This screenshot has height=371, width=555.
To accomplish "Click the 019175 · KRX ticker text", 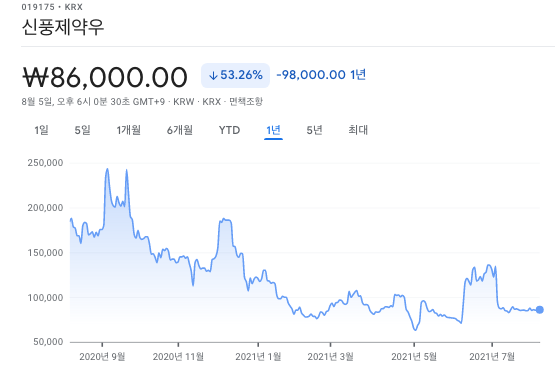I will (x=52, y=7).
